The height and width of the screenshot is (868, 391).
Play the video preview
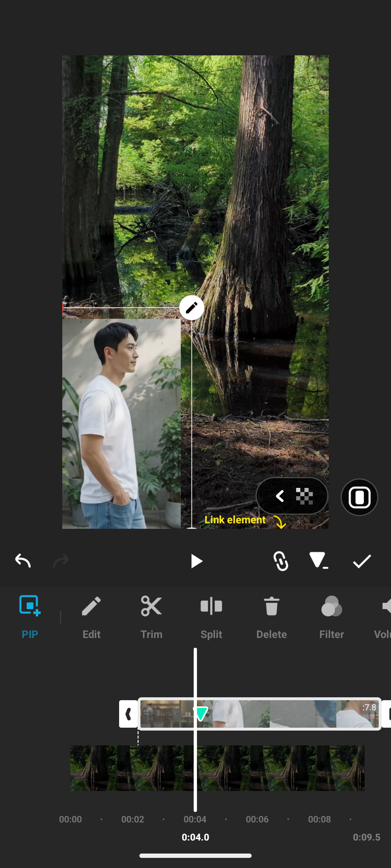pos(196,561)
